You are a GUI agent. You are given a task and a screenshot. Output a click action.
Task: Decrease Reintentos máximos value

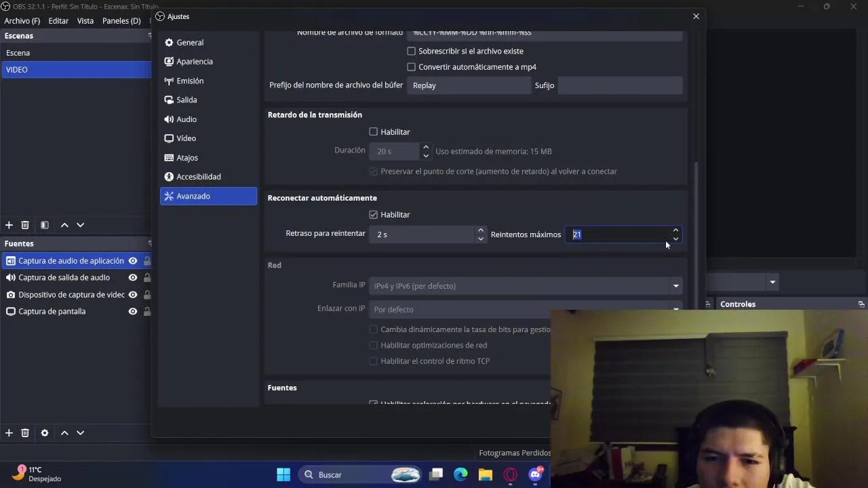click(x=675, y=239)
